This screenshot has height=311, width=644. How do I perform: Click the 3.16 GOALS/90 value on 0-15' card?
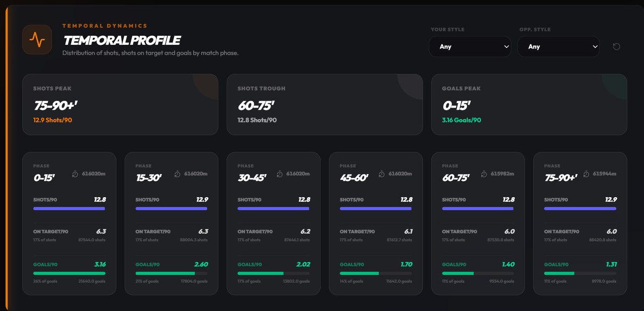point(99,264)
